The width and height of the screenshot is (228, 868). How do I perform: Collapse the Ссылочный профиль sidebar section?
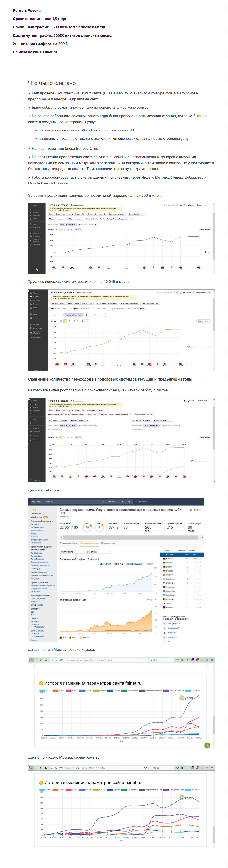coord(42,521)
